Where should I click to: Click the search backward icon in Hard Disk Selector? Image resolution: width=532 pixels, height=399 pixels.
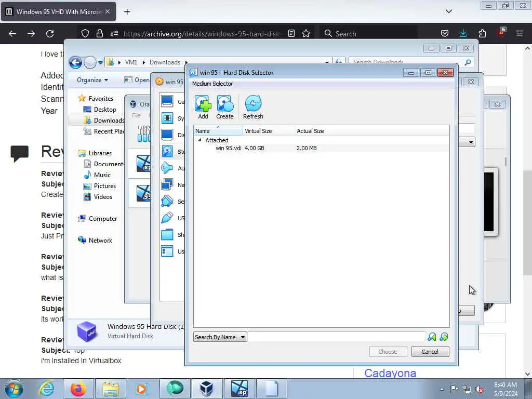pyautogui.click(x=432, y=337)
